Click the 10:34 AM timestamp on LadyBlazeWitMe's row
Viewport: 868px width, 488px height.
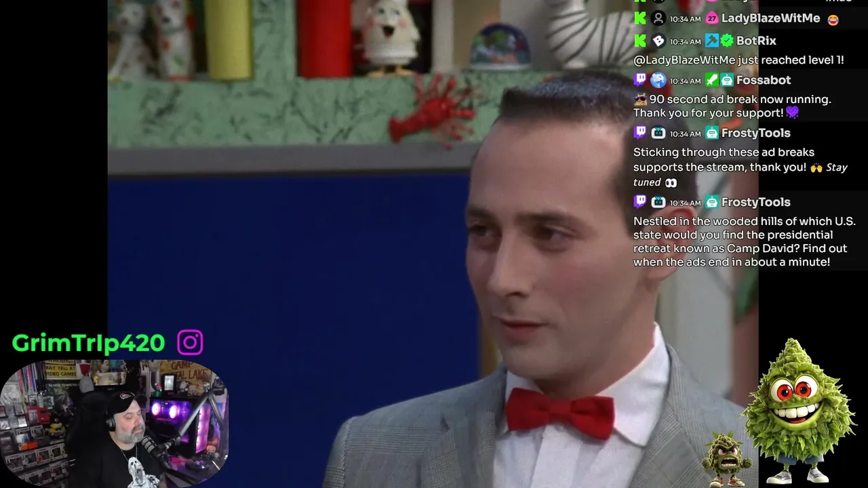pyautogui.click(x=685, y=20)
